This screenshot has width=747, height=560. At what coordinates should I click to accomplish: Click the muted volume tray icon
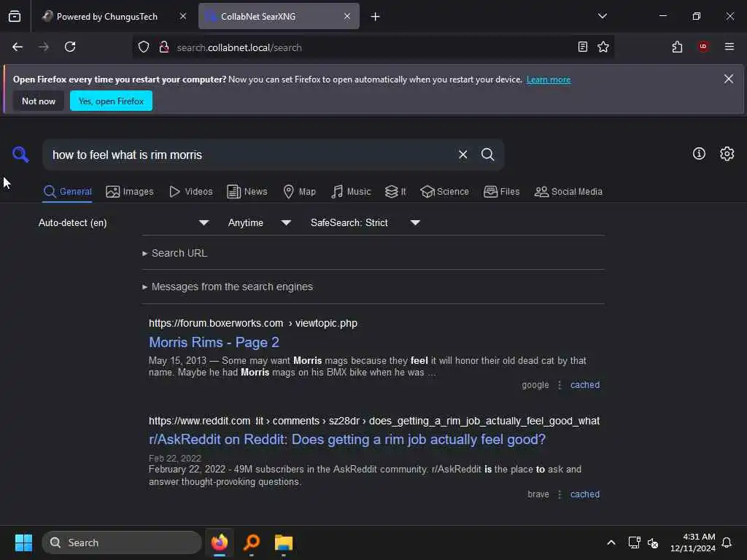pyautogui.click(x=653, y=542)
